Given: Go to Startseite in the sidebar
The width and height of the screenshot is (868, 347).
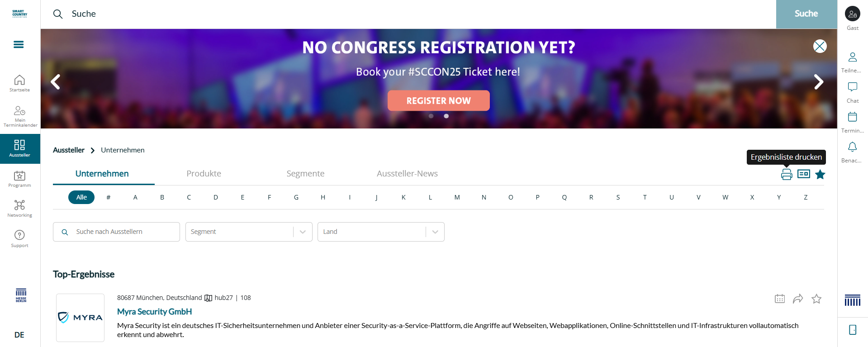Looking at the screenshot, I should (19, 83).
